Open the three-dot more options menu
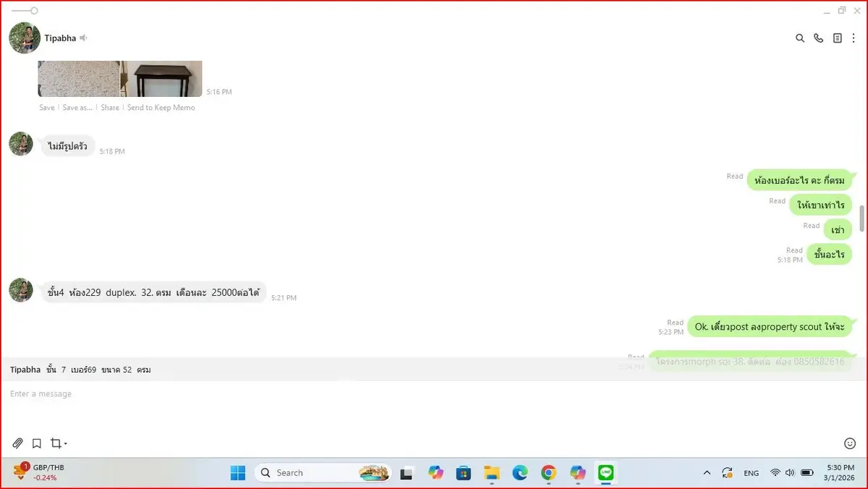The image size is (868, 489). [x=854, y=38]
